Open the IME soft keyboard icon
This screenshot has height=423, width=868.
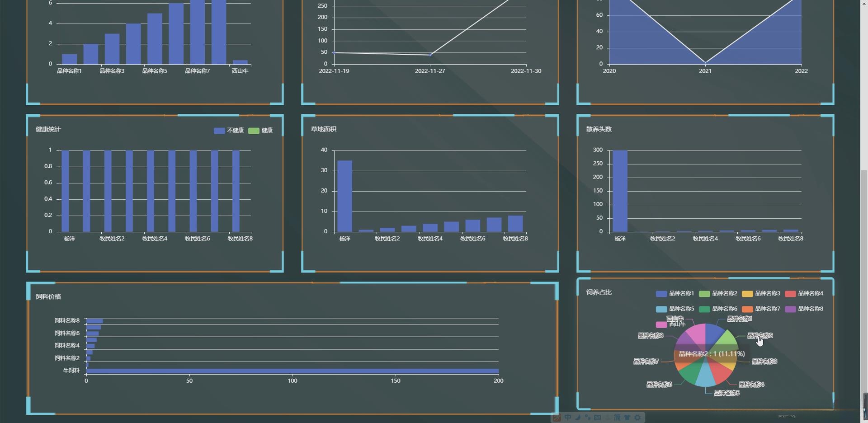pyautogui.click(x=597, y=417)
